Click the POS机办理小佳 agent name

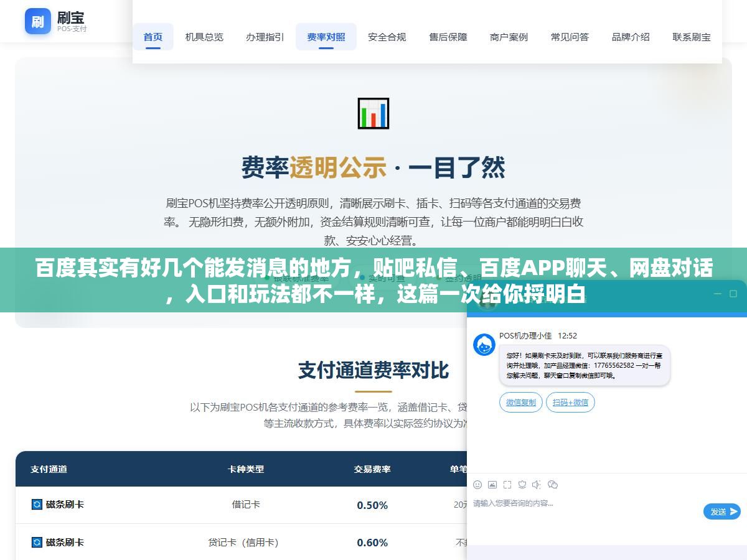click(x=525, y=335)
